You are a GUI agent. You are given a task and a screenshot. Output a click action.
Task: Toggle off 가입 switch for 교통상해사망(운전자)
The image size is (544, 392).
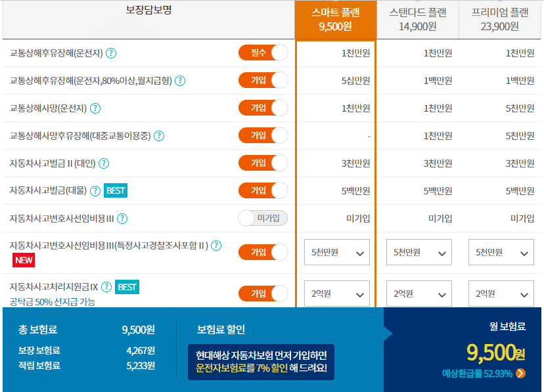tap(261, 108)
